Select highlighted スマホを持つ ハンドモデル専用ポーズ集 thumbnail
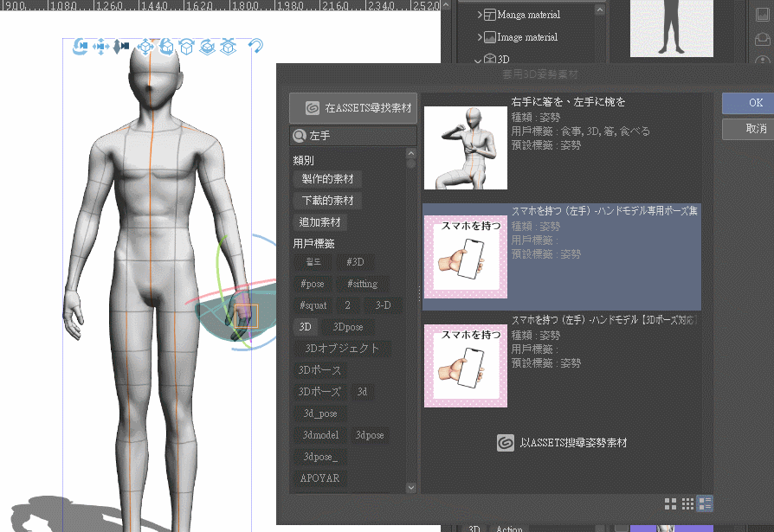Screen dimensions: 774x532 point(466,256)
